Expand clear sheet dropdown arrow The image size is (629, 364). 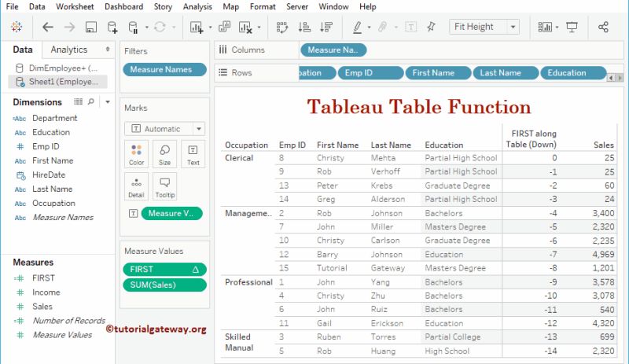[259, 28]
